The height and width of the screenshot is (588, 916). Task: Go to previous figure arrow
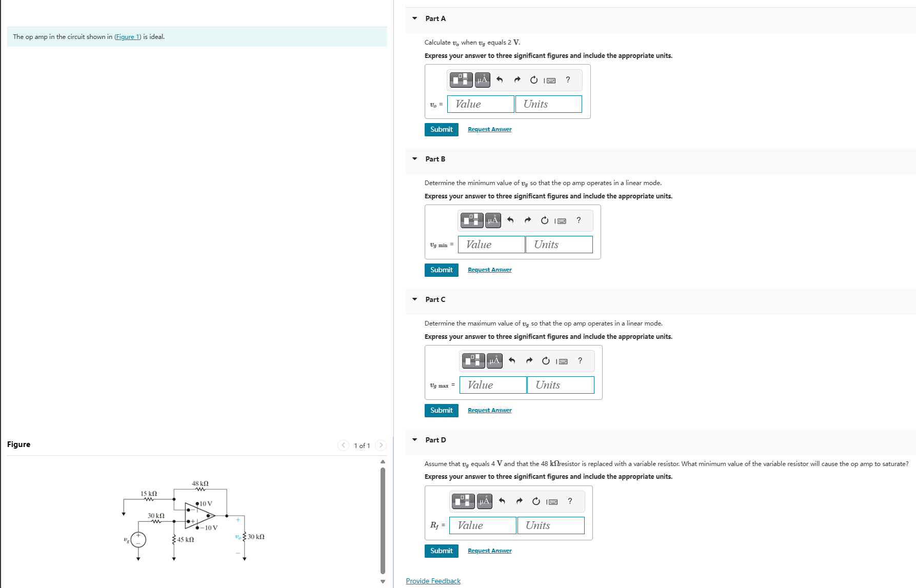pyautogui.click(x=344, y=445)
